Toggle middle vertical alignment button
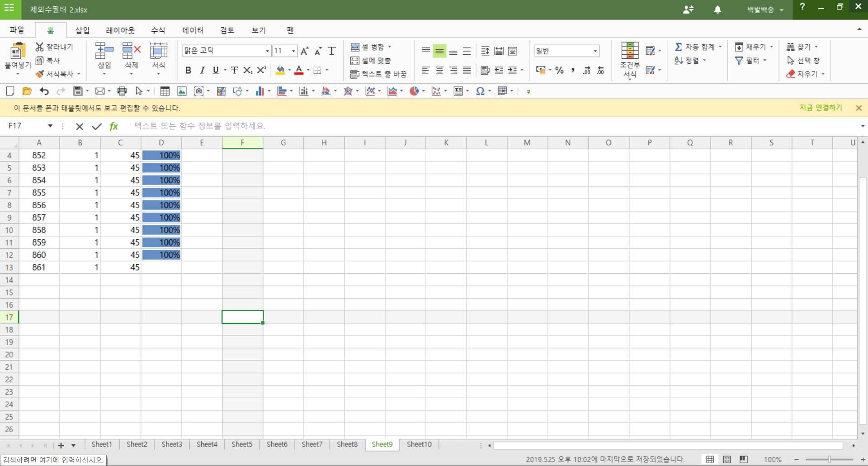This screenshot has width=868, height=466. coord(439,51)
